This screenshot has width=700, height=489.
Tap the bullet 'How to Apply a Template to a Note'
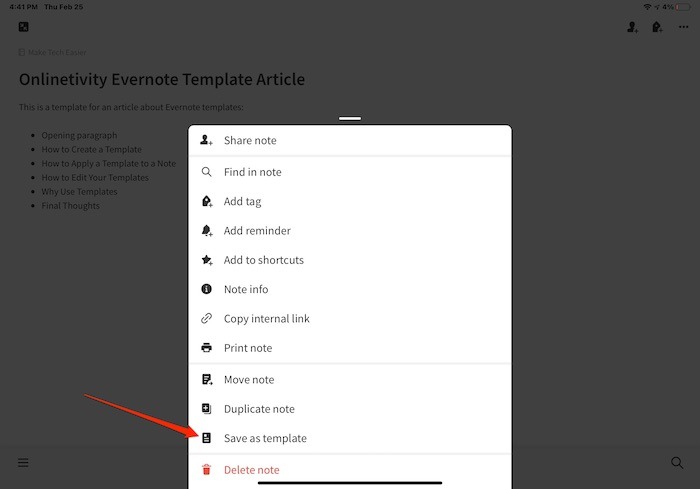pos(109,163)
